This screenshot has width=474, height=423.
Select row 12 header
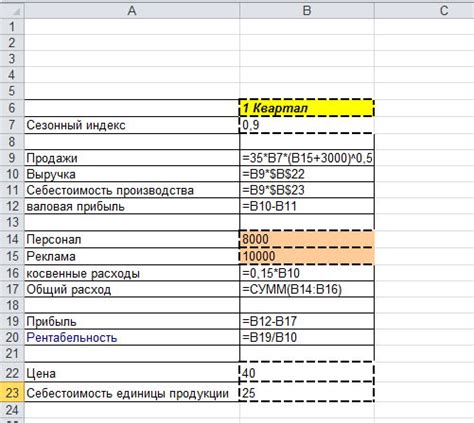pyautogui.click(x=12, y=206)
